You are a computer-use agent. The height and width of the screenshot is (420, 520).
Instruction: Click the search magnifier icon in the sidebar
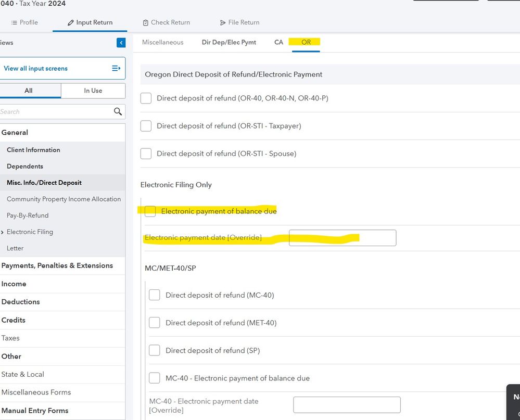[x=118, y=111]
